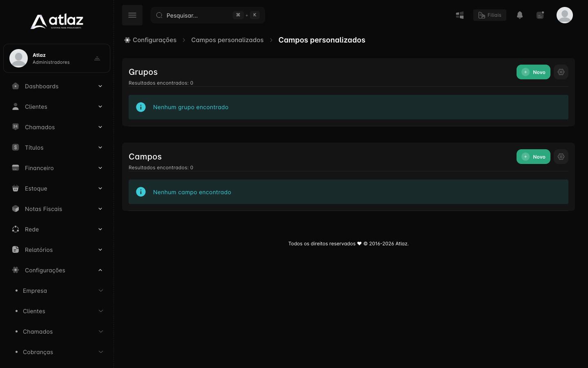Click the info icon beside Nenhum campo encontrado
588x368 pixels.
(141, 192)
